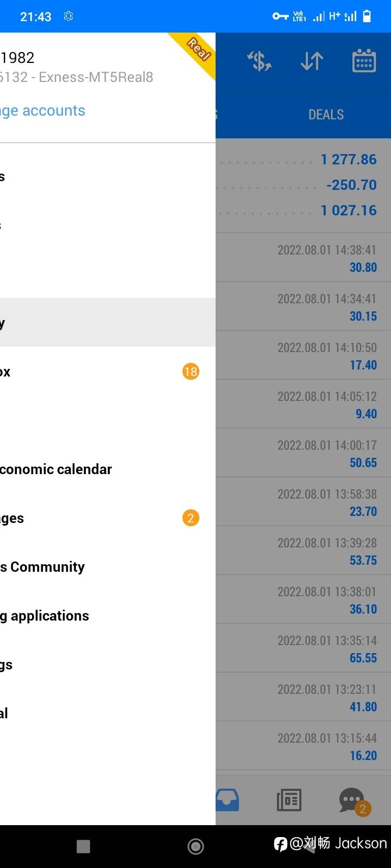The image size is (391, 868).
Task: Tap the Exness-MT5Real8 account header
Action: coord(77,77)
